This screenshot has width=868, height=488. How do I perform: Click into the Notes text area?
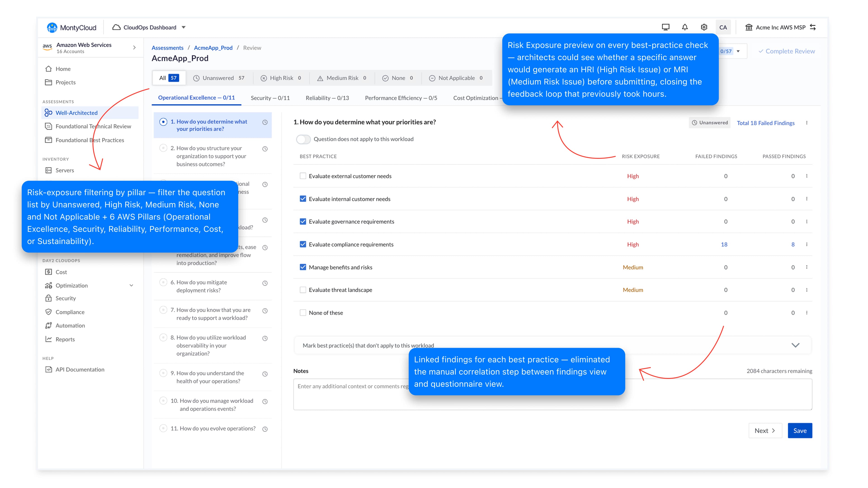(x=553, y=394)
